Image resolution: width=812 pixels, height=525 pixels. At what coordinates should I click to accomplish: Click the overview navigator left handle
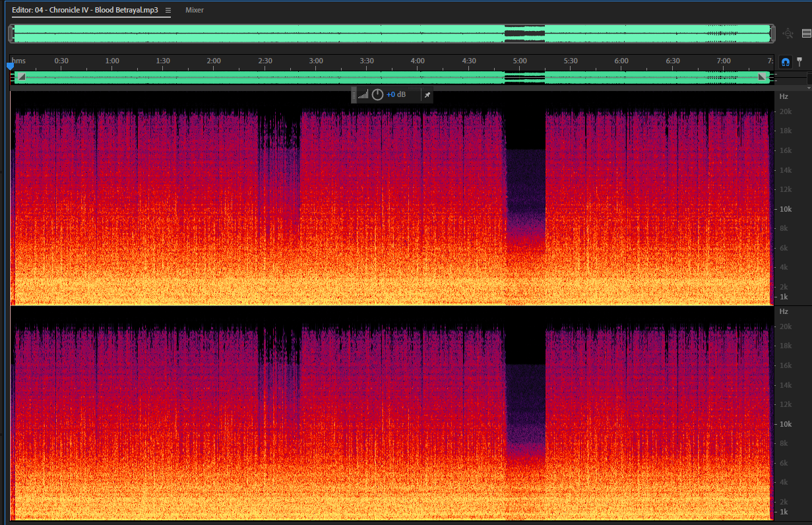tap(11, 33)
